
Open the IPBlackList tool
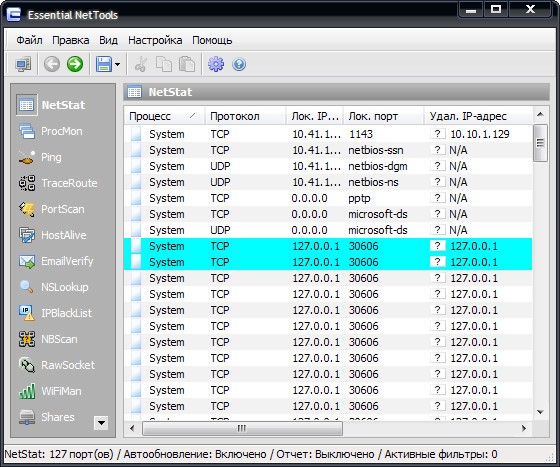pos(55,313)
